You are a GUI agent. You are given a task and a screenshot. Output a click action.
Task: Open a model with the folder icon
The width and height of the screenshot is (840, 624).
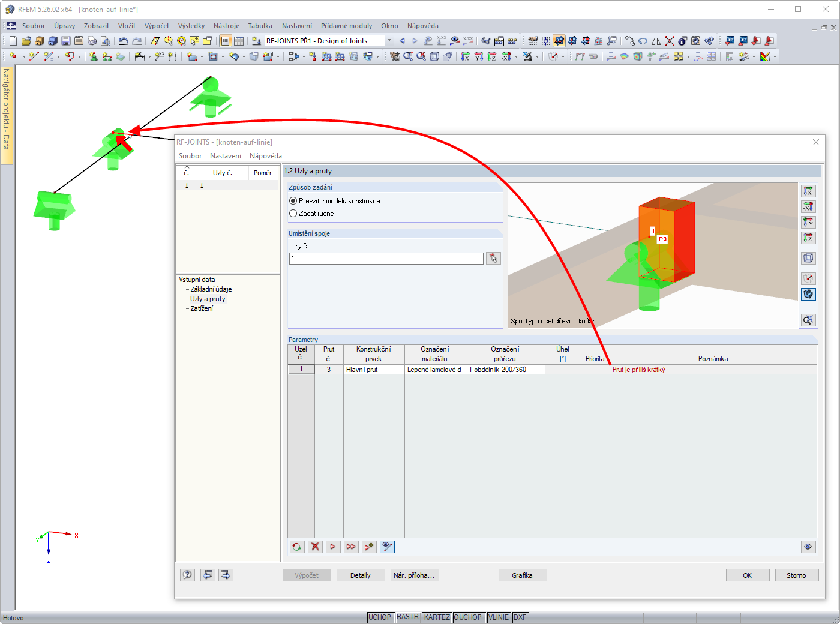[26, 41]
